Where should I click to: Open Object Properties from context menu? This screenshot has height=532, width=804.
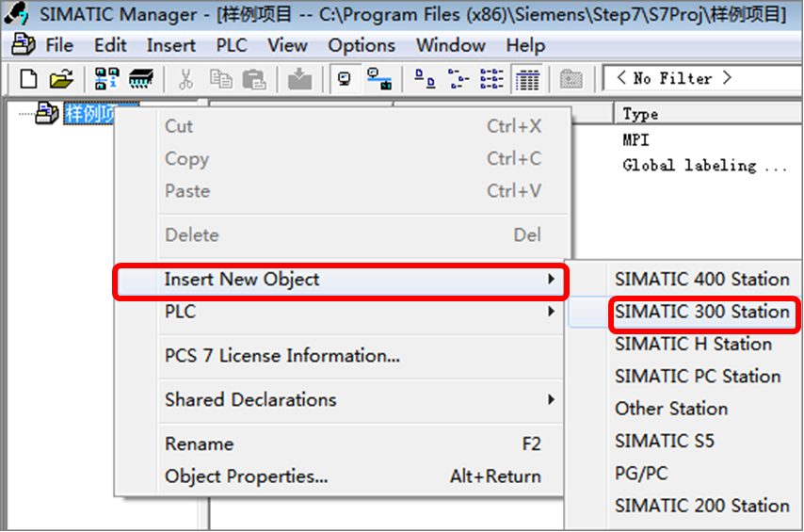(x=341, y=476)
